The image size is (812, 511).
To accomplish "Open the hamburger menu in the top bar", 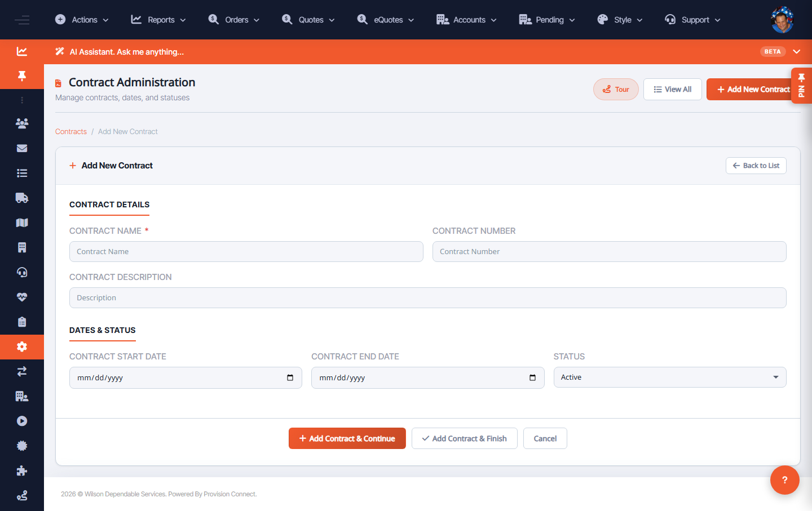I will pos(22,20).
